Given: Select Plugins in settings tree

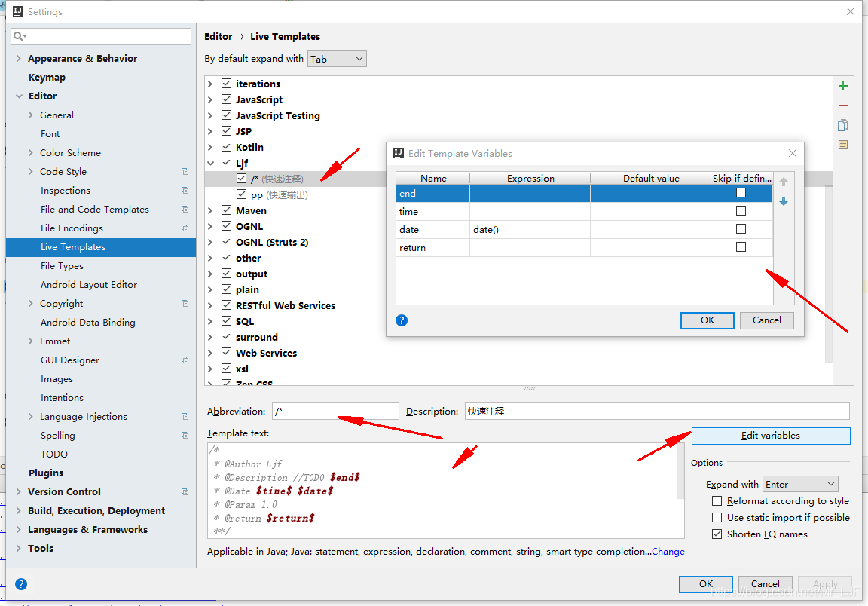Looking at the screenshot, I should point(46,473).
